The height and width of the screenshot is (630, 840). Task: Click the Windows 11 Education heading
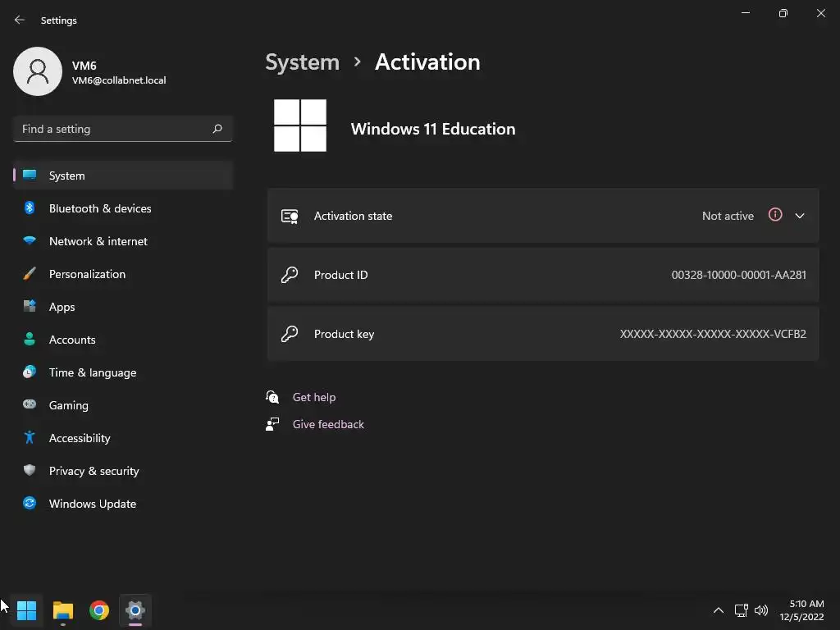tap(433, 129)
